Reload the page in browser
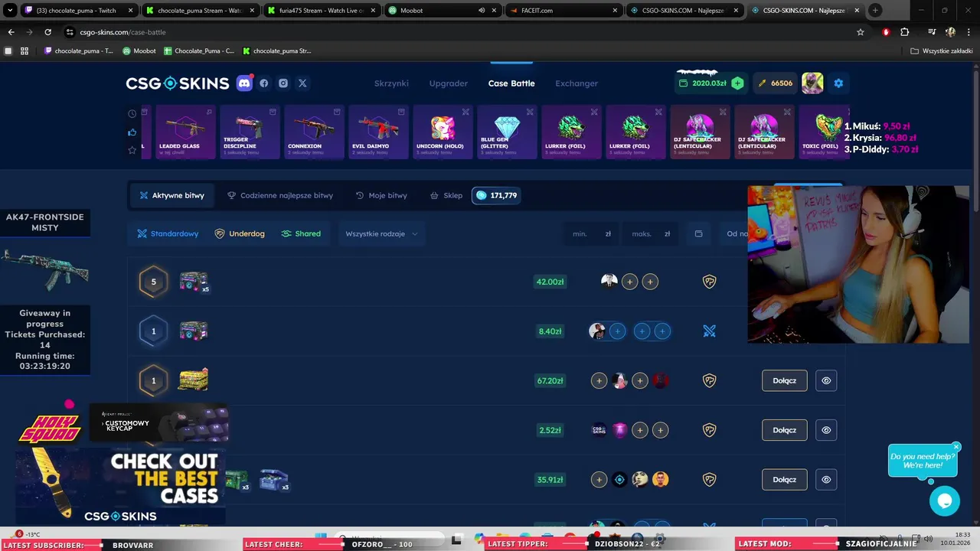The height and width of the screenshot is (551, 980). point(47,32)
